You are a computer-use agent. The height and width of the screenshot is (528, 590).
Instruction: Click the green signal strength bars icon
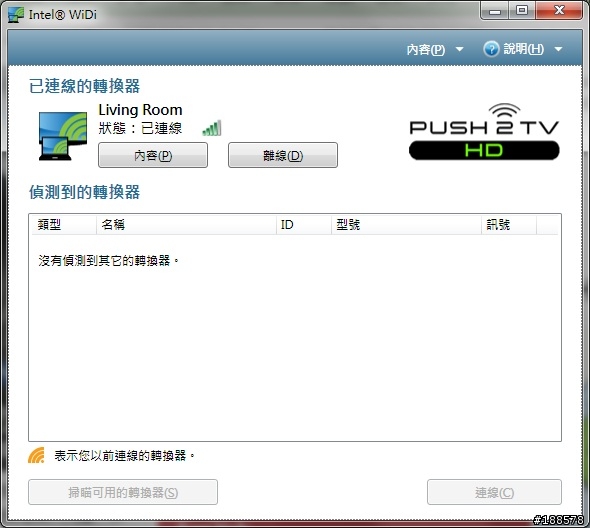[212, 128]
